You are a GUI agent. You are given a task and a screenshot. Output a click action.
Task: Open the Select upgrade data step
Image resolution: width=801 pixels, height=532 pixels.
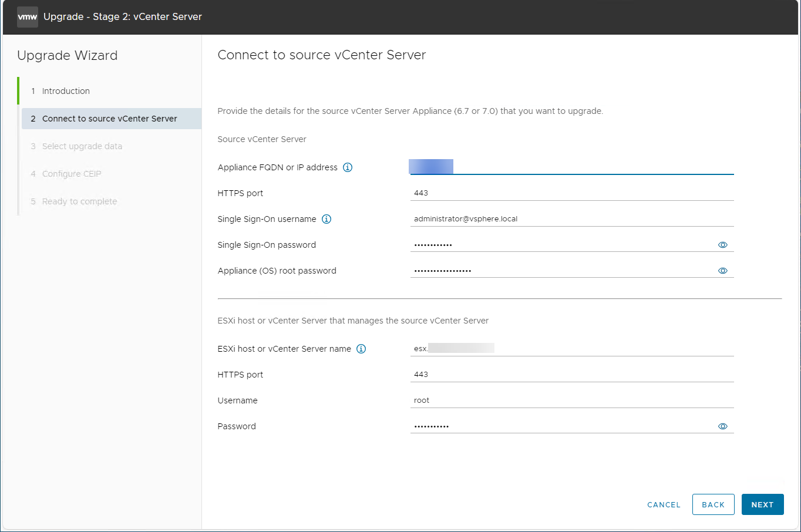pyautogui.click(x=82, y=146)
